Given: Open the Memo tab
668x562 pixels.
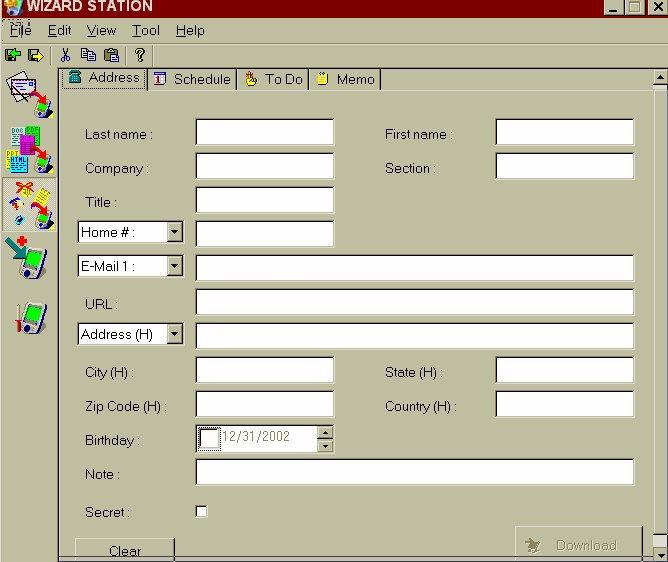Looking at the screenshot, I should click(346, 79).
